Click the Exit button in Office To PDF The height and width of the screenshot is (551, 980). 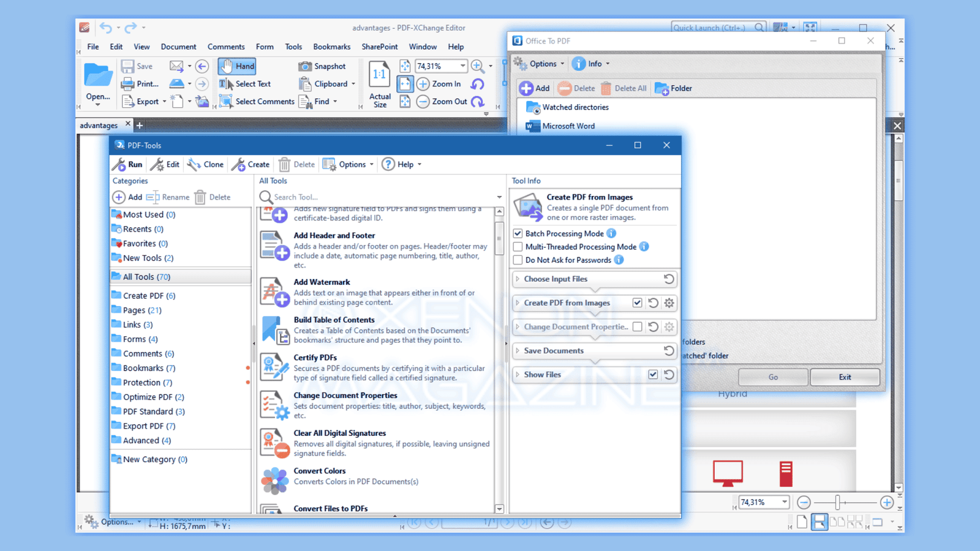click(845, 377)
